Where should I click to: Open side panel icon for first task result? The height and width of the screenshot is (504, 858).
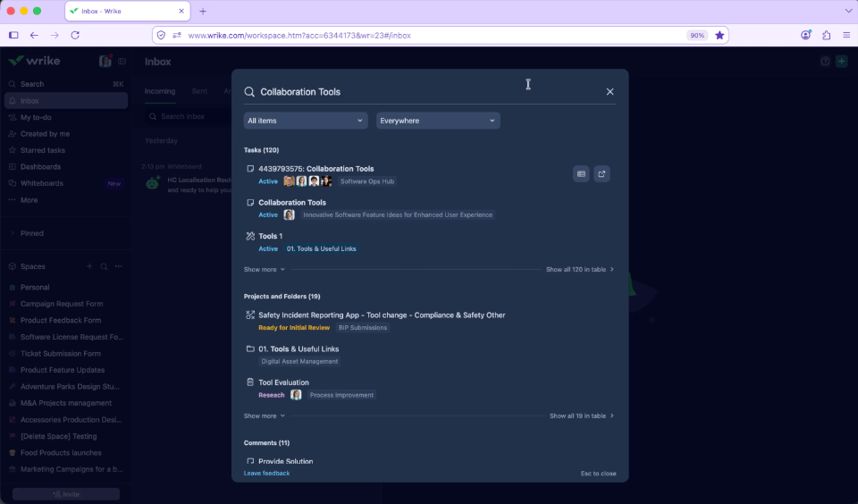pyautogui.click(x=581, y=174)
